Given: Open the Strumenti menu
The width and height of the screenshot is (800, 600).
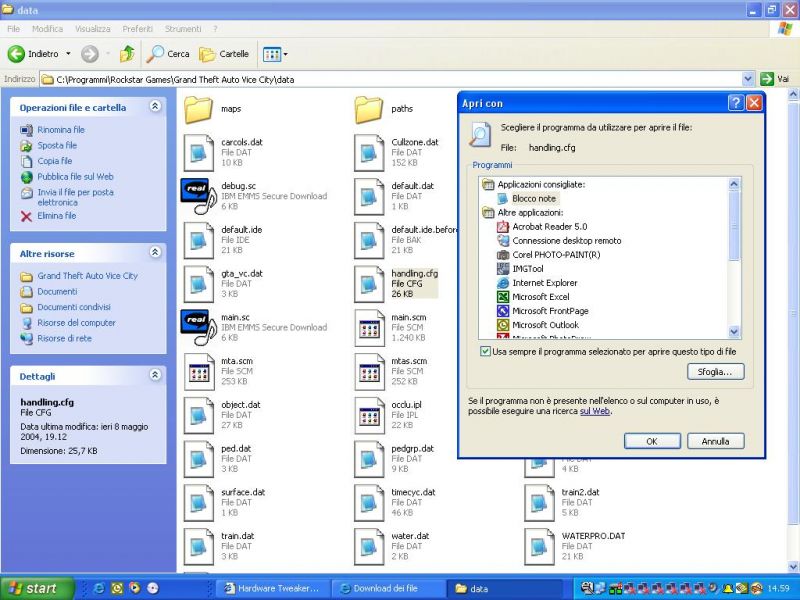Looking at the screenshot, I should 183,29.
